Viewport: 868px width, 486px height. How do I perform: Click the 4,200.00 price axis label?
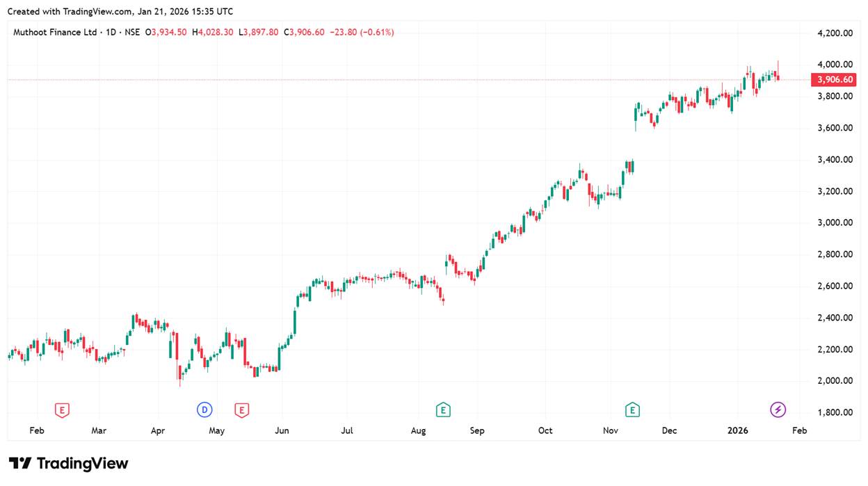coord(835,33)
